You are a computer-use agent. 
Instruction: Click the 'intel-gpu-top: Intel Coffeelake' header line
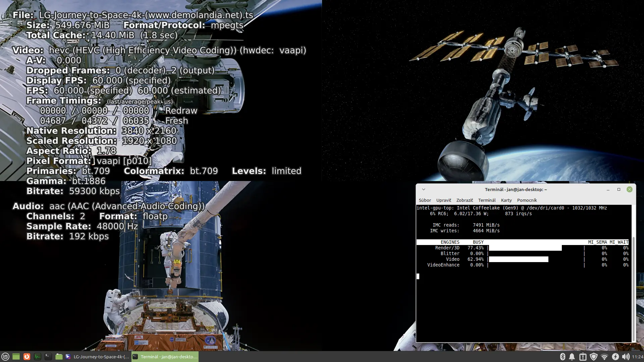[x=512, y=208]
